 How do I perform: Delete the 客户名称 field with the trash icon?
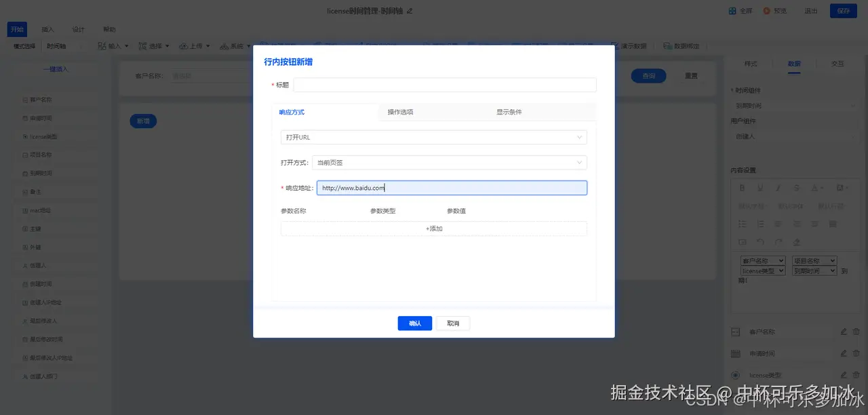pos(856,332)
